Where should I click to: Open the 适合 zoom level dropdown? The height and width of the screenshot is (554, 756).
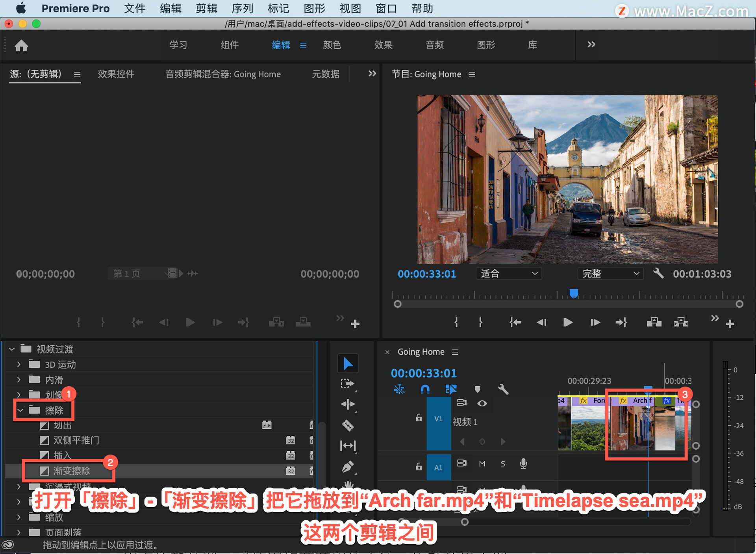pyautogui.click(x=509, y=273)
